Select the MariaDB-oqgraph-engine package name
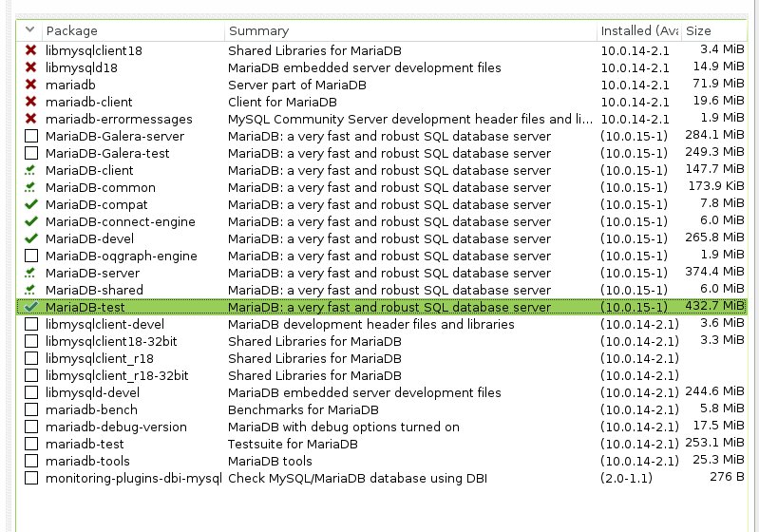This screenshot has height=532, width=759. [x=122, y=256]
